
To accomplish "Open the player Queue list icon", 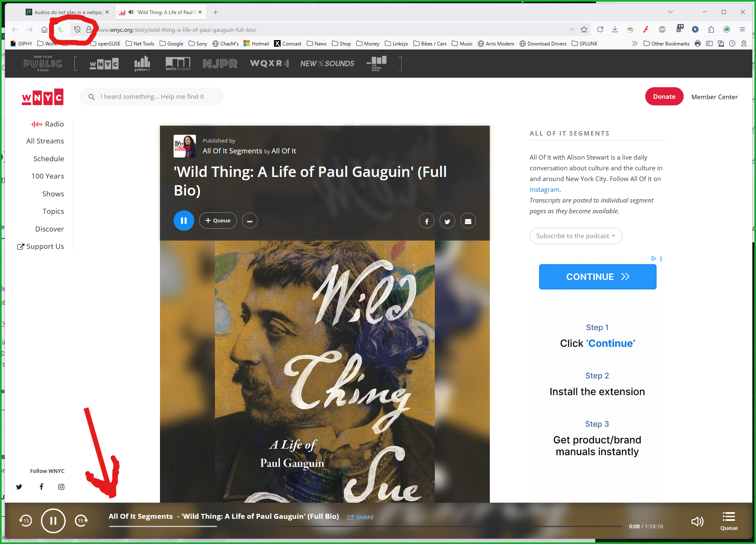I will point(729,521).
